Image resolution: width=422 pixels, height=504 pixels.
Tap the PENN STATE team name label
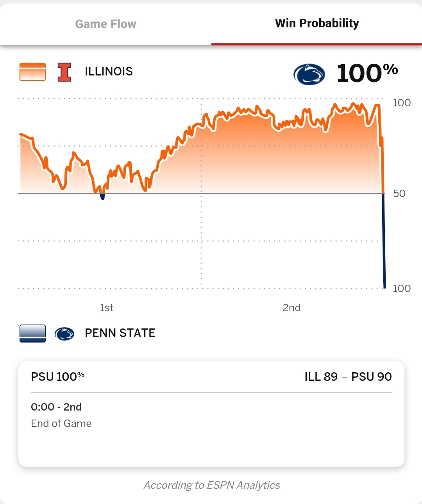coord(120,333)
